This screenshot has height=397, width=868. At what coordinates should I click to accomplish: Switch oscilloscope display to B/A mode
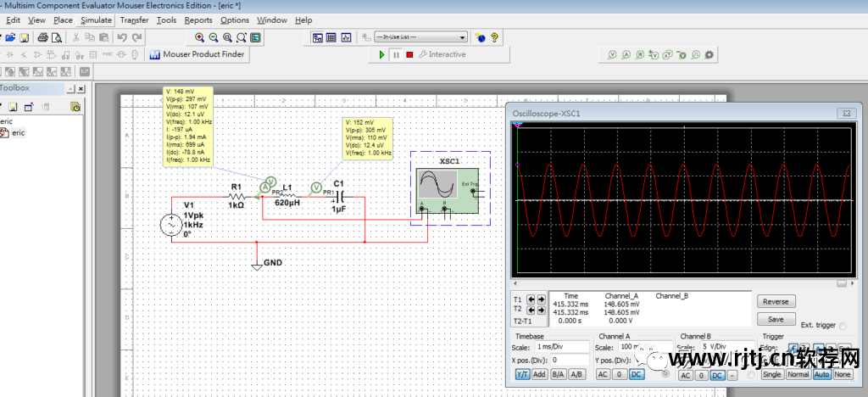tap(558, 374)
